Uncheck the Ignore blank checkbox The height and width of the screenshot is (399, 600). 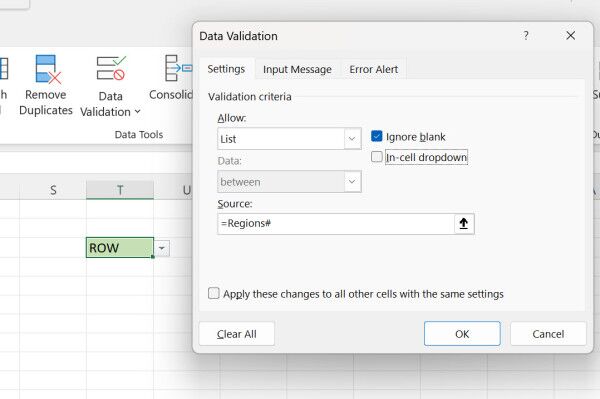(x=377, y=136)
